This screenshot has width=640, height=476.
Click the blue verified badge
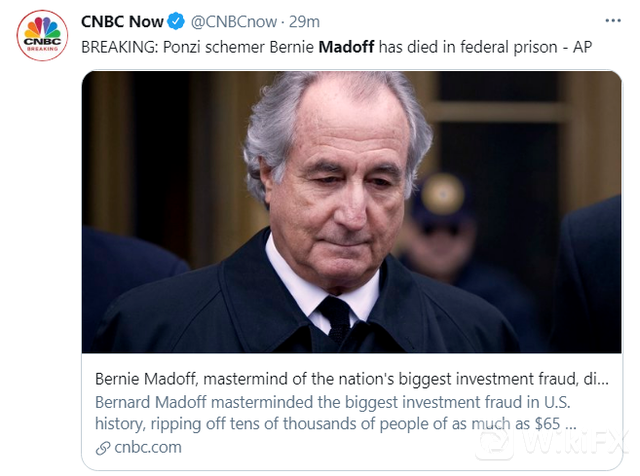176,21
